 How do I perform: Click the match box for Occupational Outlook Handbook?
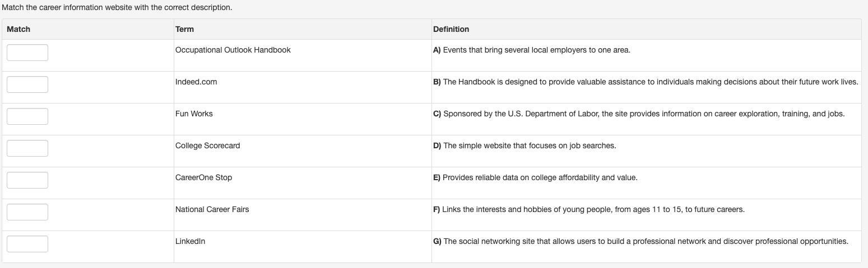click(27, 53)
